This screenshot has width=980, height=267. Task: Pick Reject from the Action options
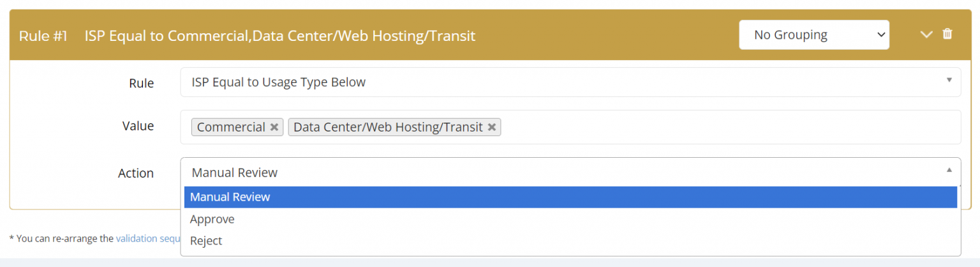coord(206,241)
